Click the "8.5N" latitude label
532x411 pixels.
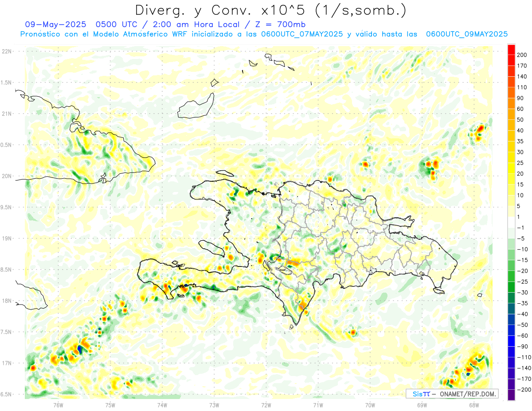tap(7, 270)
